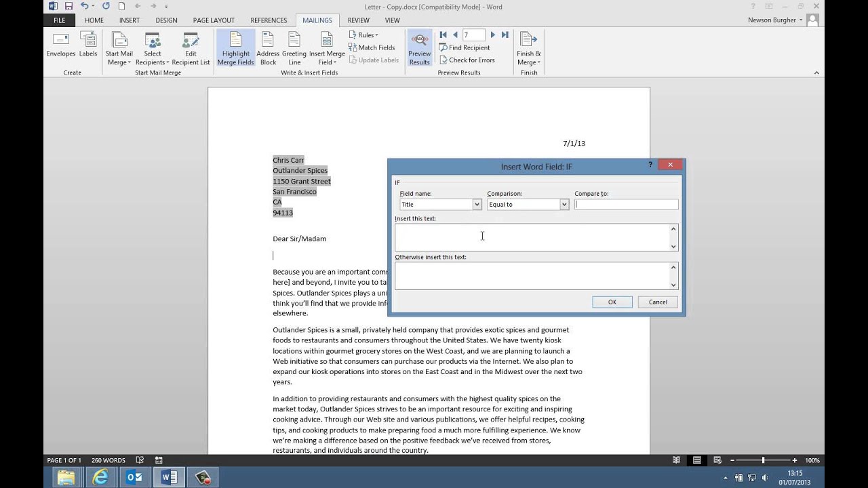Screen dimensions: 868x488
Task: Switch to Print Layout view
Action: (x=696, y=460)
